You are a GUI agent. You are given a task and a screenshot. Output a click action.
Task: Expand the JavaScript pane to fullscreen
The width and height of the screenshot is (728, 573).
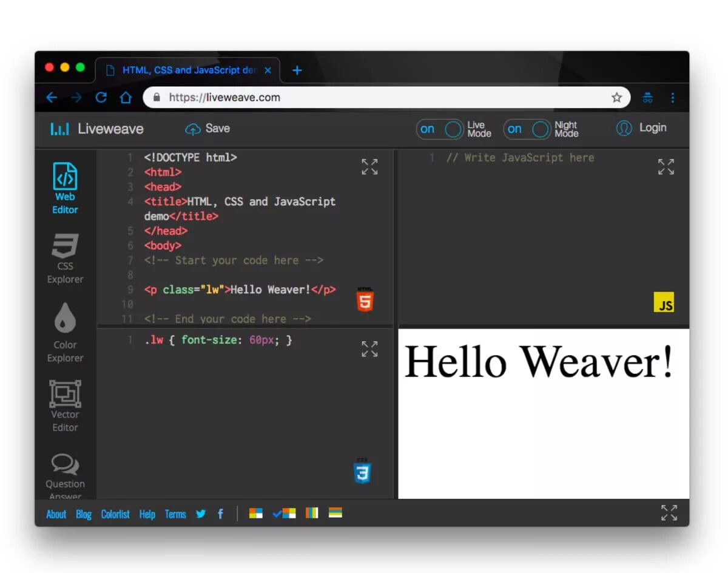pyautogui.click(x=666, y=167)
